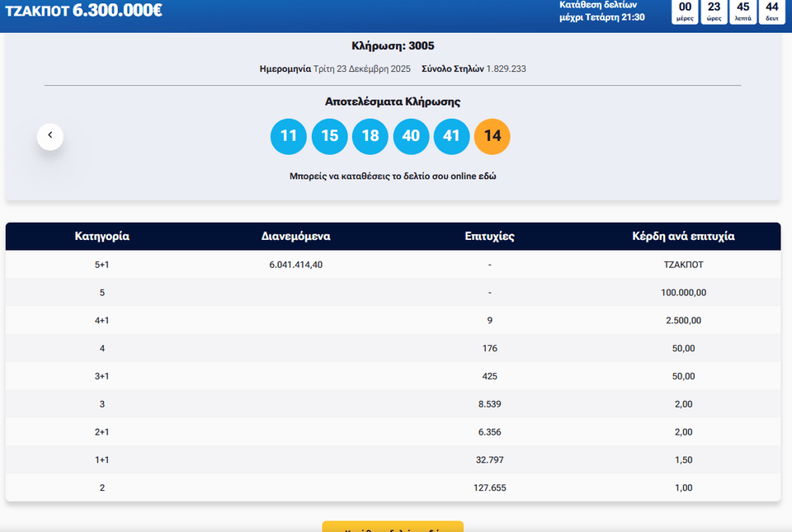Select the Επιτυχίες column header
The image size is (792, 532).
pyautogui.click(x=489, y=237)
